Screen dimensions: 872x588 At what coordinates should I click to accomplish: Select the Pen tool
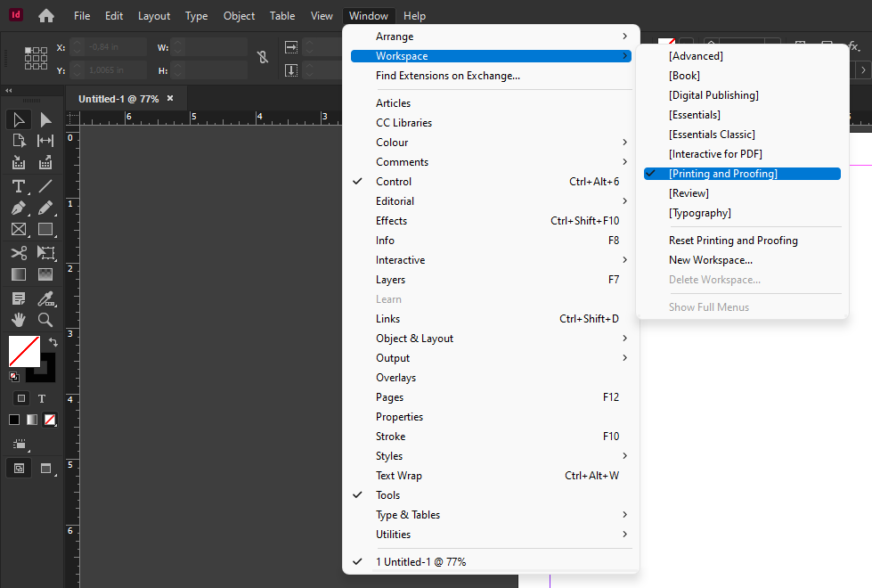[19, 208]
